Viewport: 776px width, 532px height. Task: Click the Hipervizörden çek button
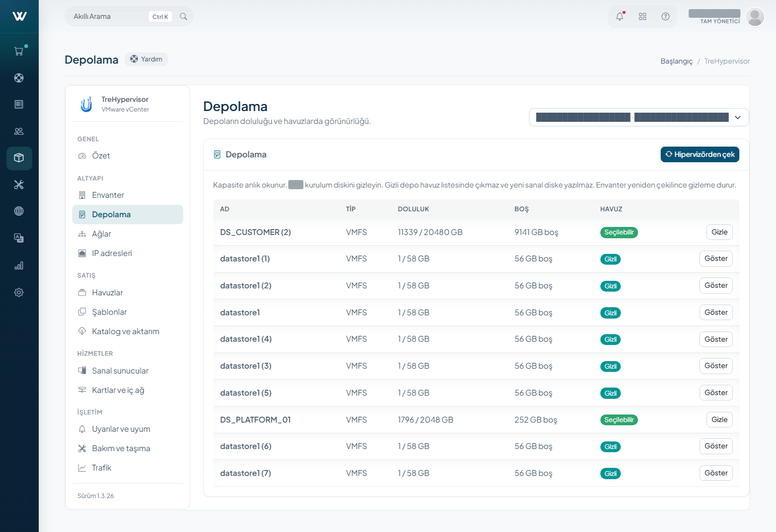coord(700,155)
